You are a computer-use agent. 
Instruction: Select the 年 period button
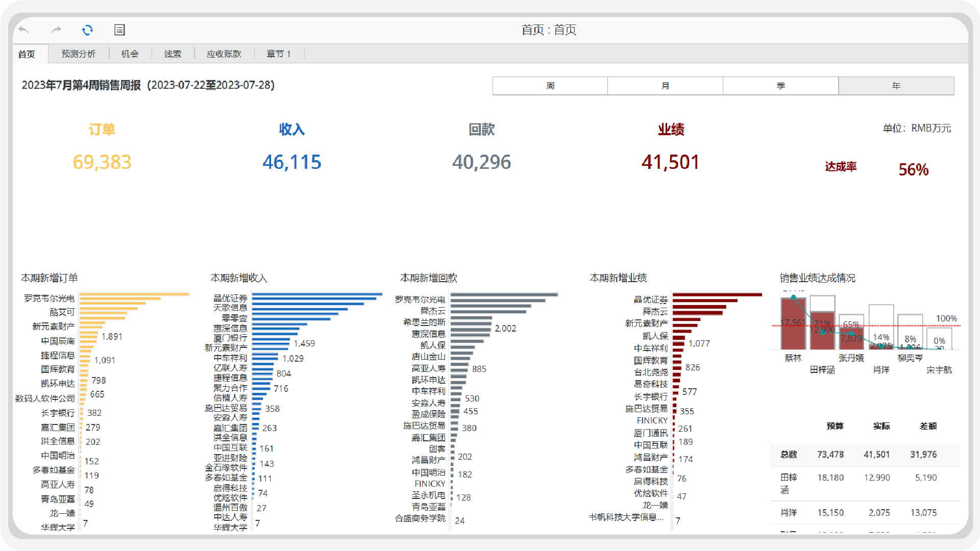(896, 86)
